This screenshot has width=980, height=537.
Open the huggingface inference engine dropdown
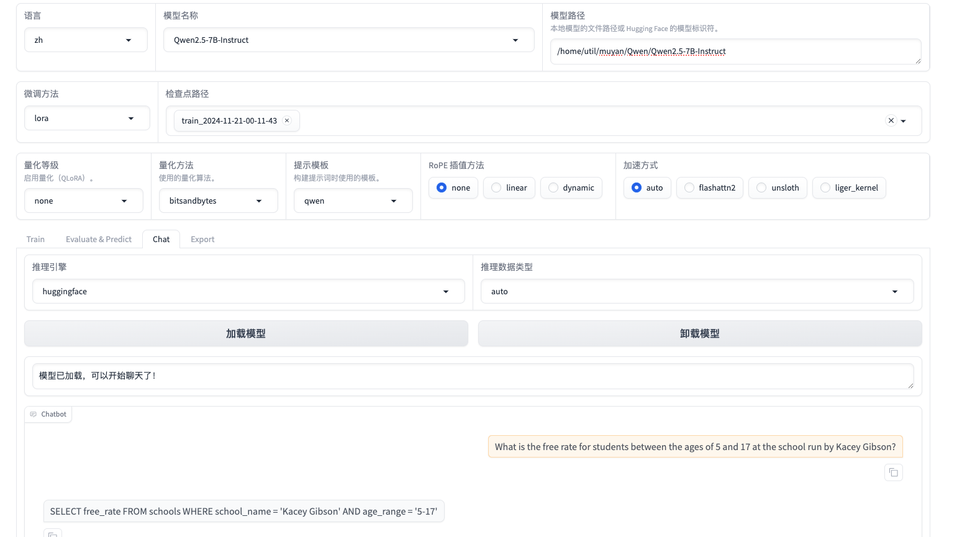tap(248, 291)
